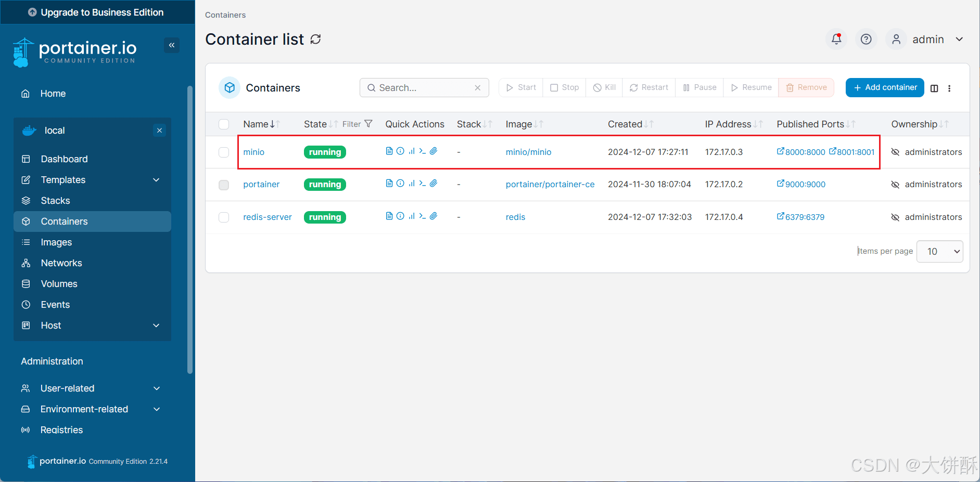Image resolution: width=980 pixels, height=482 pixels.
Task: Click Upgrade to Business Edition
Action: (97, 12)
